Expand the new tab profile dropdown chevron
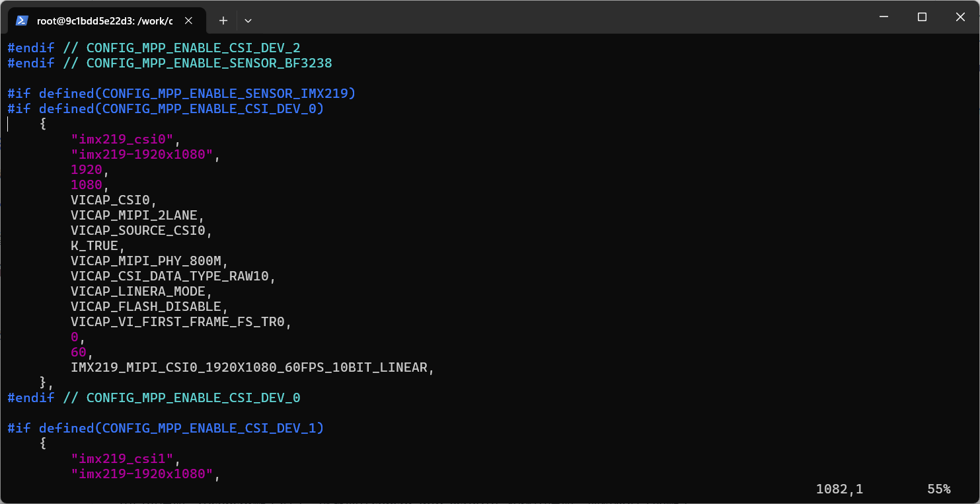Screen dimensions: 980x504 248,21
